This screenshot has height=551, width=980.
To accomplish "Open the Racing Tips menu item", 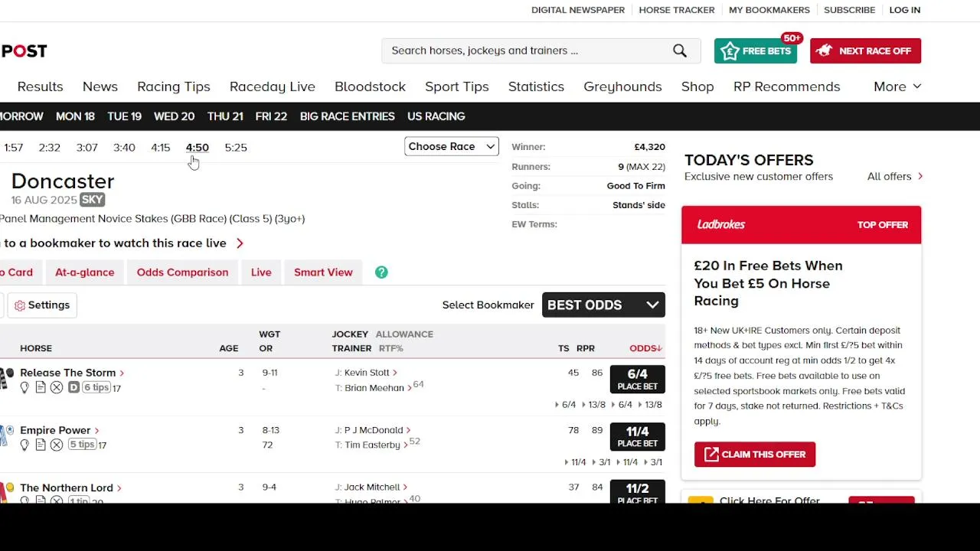I will (174, 86).
